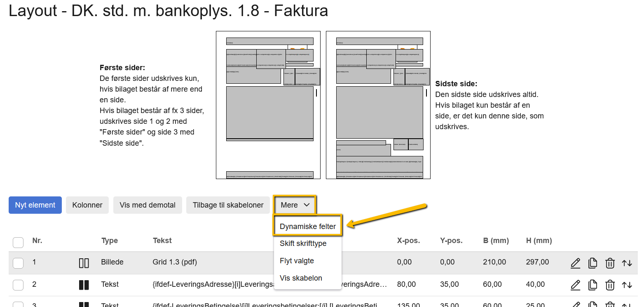
Task: Pick Flyt valgte in the dropdown
Action: click(x=297, y=261)
